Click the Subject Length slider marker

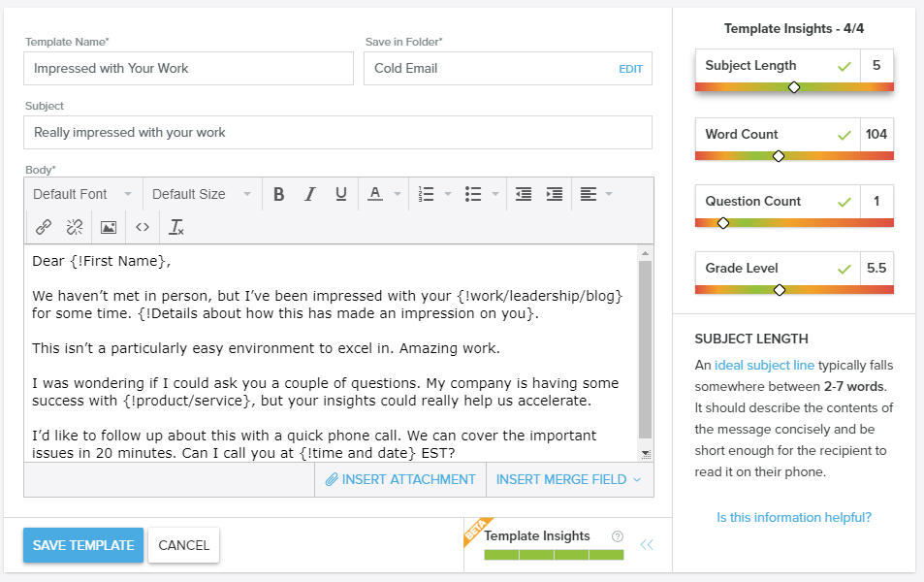coord(794,87)
